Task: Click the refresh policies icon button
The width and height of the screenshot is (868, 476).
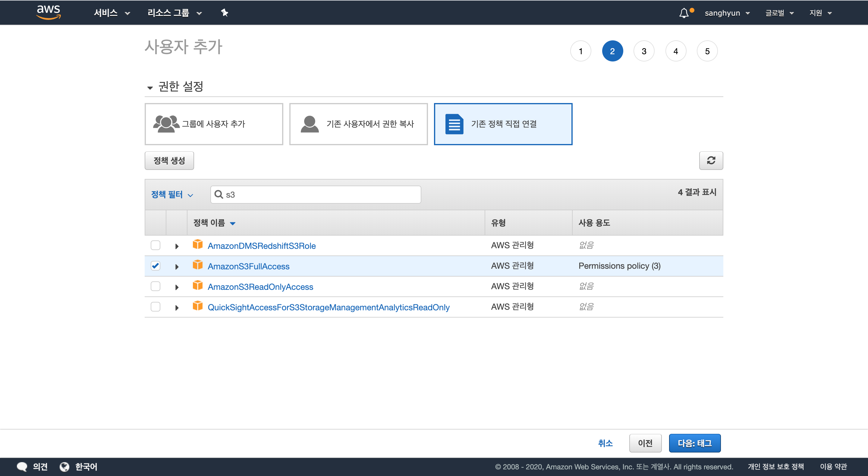Action: (711, 160)
